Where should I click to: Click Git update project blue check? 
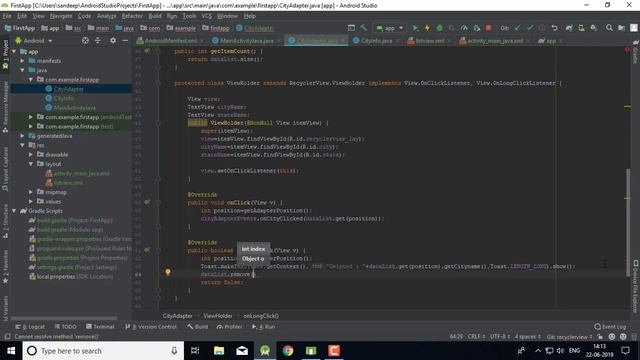pyautogui.click(x=518, y=28)
